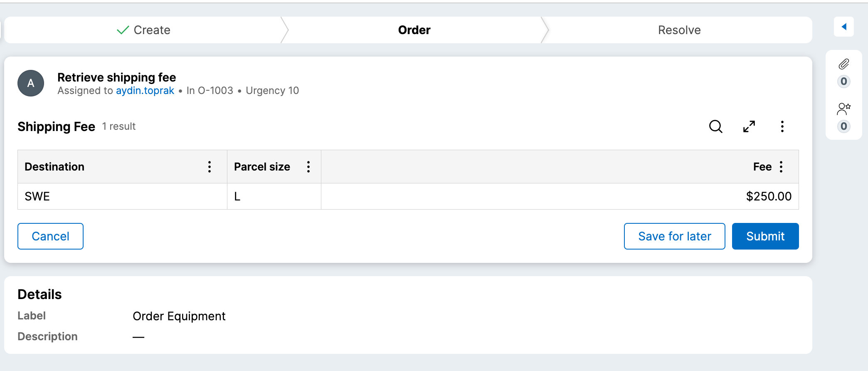868x371 pixels.
Task: Expand the Shipping Fee table to fullscreen
Action: coord(749,126)
